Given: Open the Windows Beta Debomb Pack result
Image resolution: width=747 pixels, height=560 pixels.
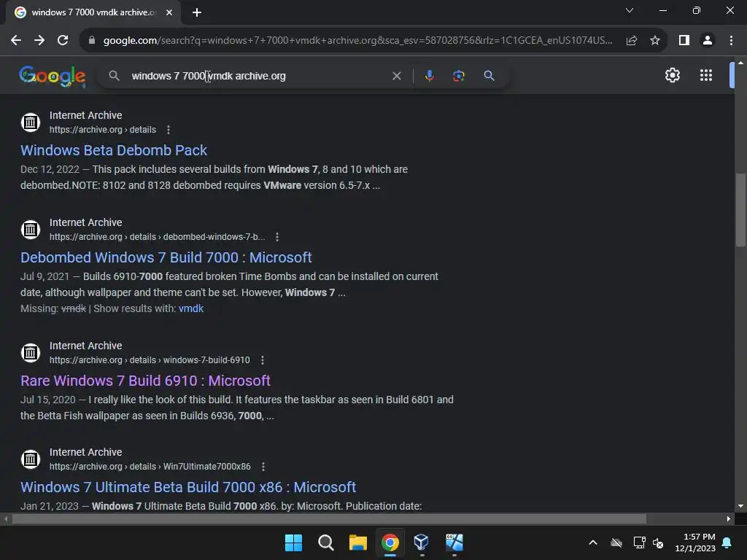Looking at the screenshot, I should tap(113, 150).
